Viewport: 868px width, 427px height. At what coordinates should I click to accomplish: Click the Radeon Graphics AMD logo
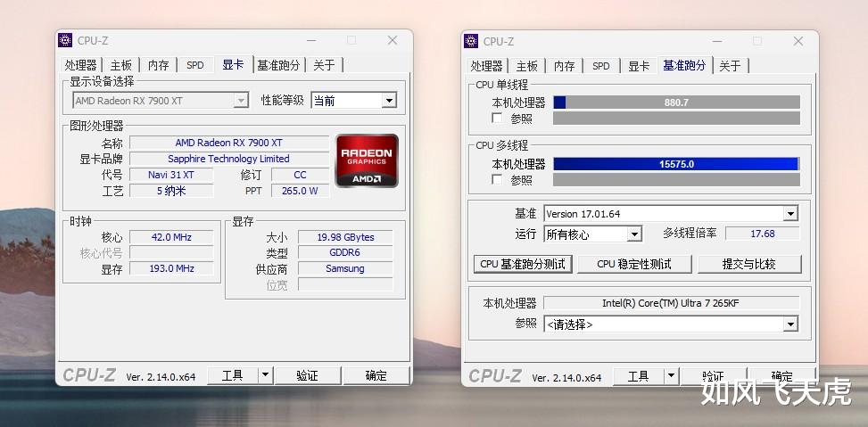point(367,161)
